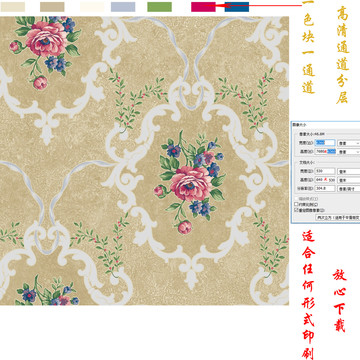Select the magenta red color swatch
The height and width of the screenshot is (360, 360).
coord(203,7)
